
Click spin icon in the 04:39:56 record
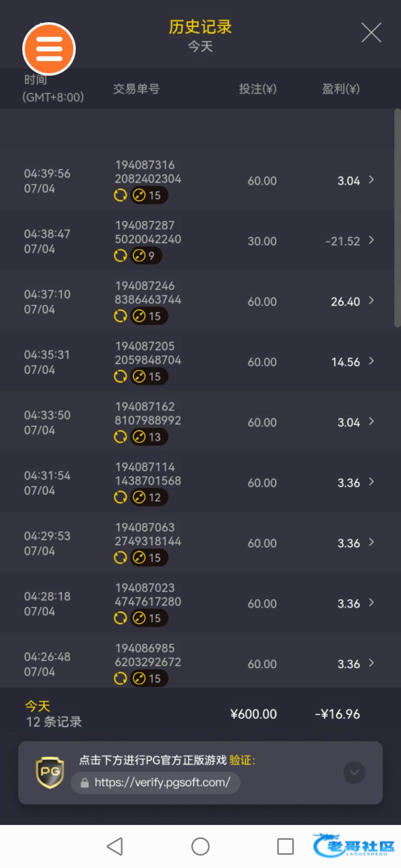[x=120, y=195]
